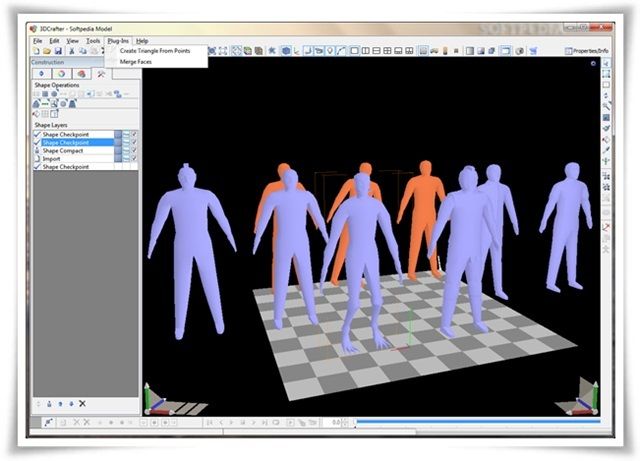This screenshot has height=461, width=640.
Task: Select the four-pane viewport layout icon
Action: pos(387,51)
